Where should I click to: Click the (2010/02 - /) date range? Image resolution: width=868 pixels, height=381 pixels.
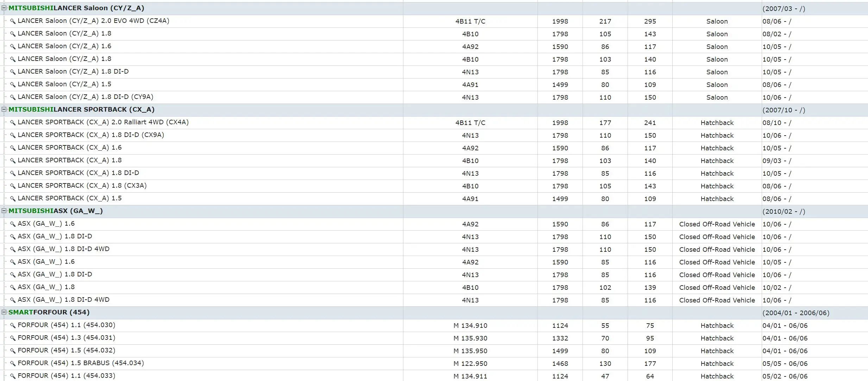(784, 212)
